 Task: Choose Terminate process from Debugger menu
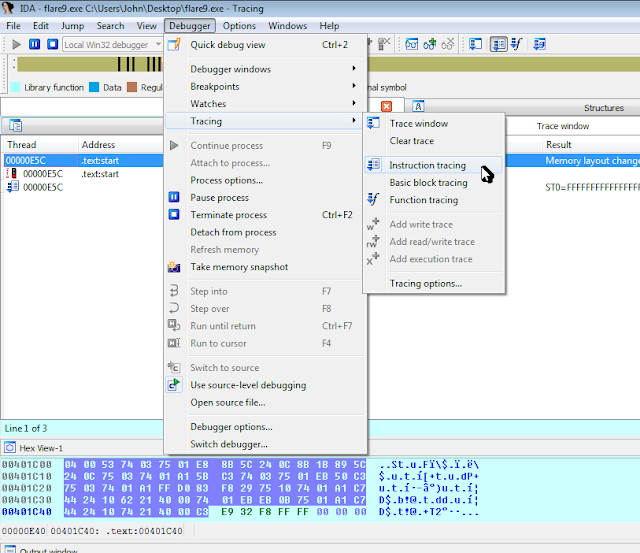(264, 215)
